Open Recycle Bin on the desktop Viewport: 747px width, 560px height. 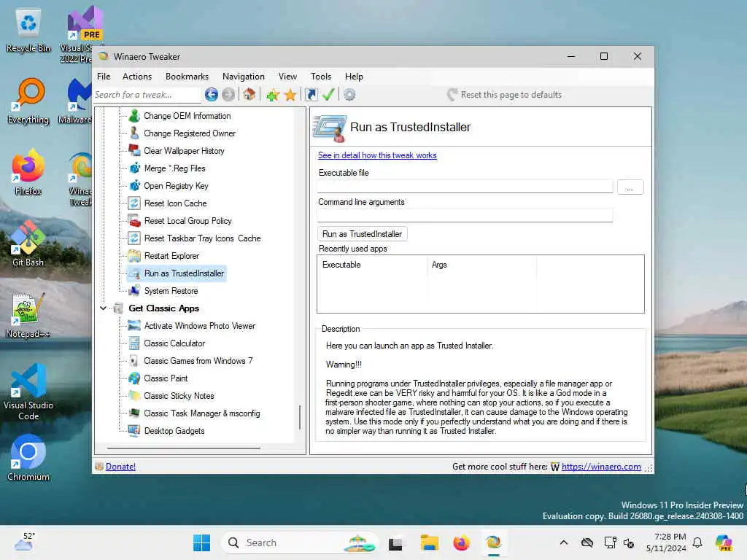click(28, 31)
